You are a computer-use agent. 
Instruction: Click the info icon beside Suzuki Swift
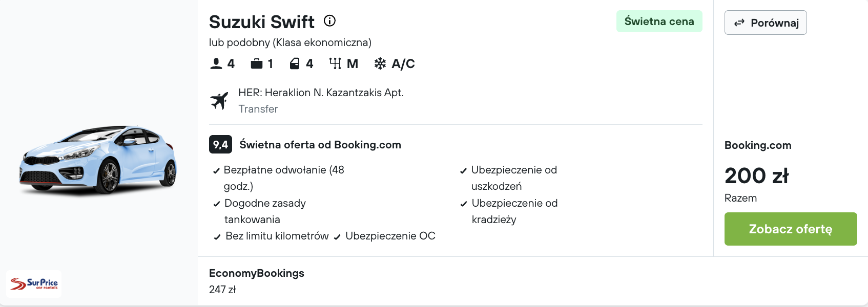(x=329, y=21)
